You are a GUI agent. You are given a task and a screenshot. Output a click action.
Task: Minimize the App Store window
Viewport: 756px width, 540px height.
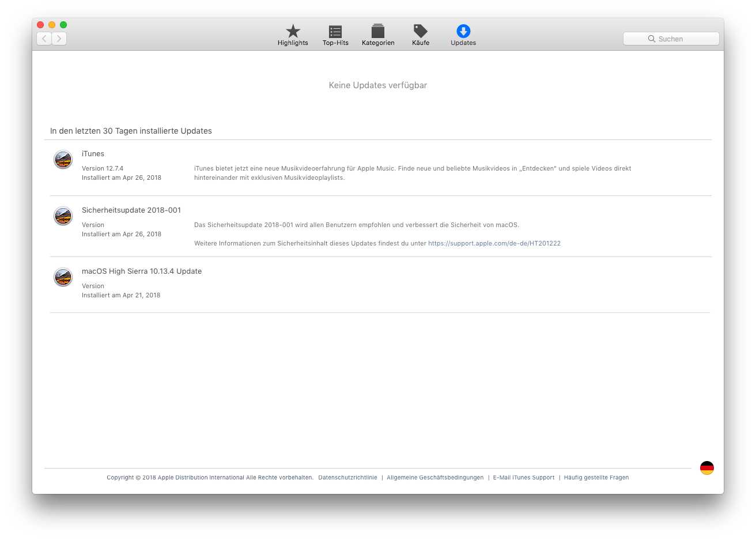tap(52, 25)
